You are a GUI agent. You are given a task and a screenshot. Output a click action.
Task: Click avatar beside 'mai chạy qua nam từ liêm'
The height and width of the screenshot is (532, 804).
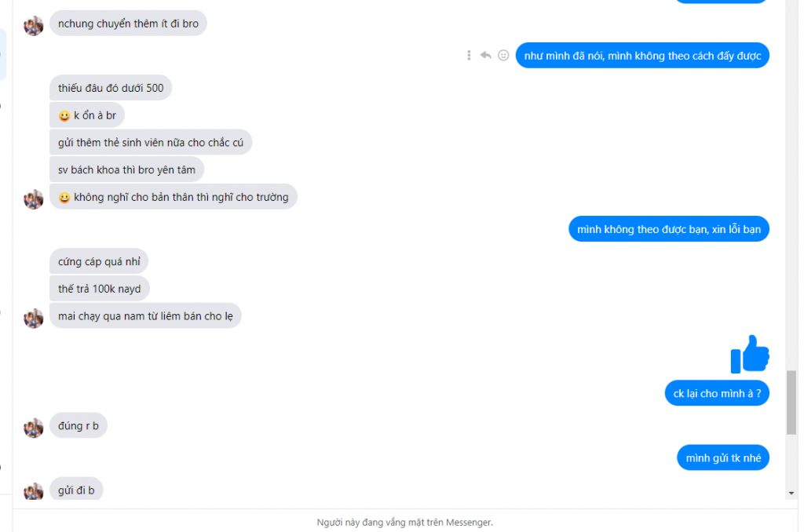[33, 318]
